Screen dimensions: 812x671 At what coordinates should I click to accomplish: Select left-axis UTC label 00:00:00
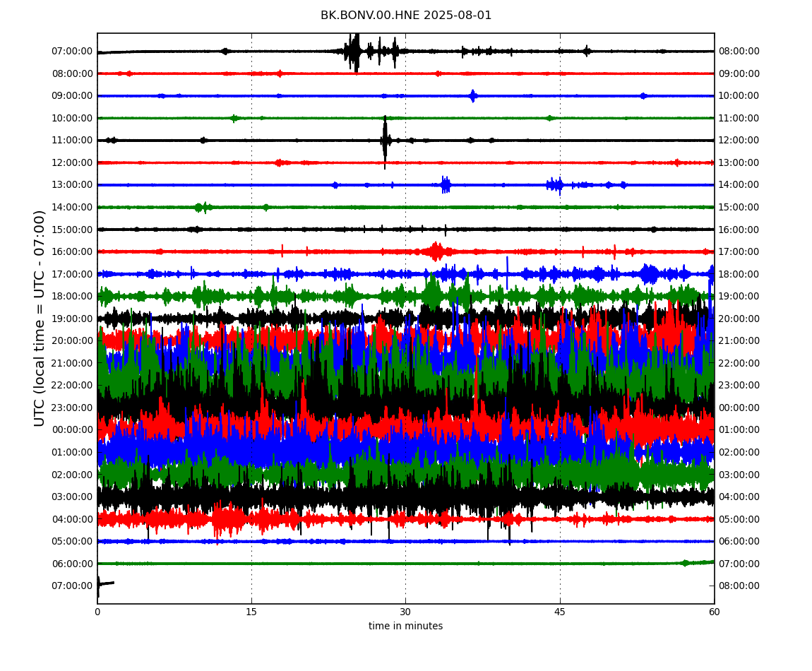click(73, 429)
